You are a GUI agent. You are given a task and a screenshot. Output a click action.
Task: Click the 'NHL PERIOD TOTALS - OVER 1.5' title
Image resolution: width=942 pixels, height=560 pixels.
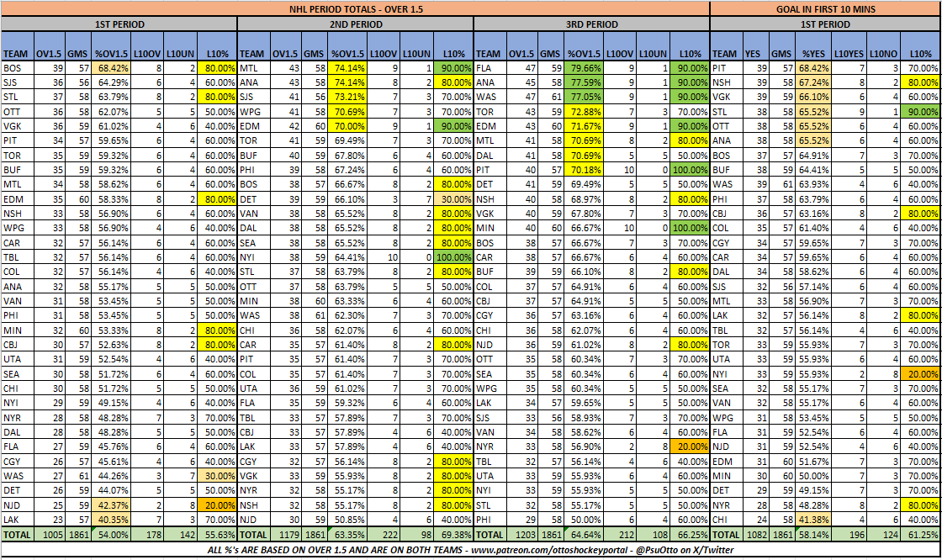(356, 9)
